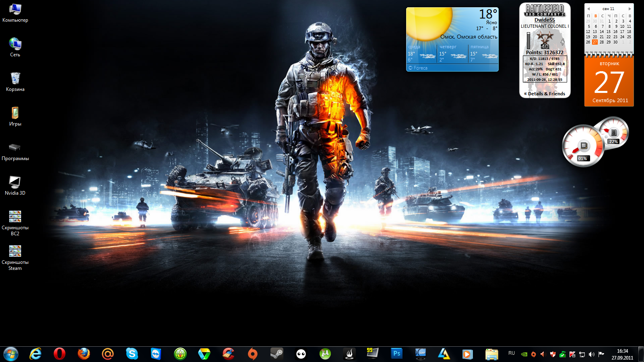The width and height of the screenshot is (644, 362).
Task: Click the CPU usage gauge showing 01%
Action: click(583, 146)
